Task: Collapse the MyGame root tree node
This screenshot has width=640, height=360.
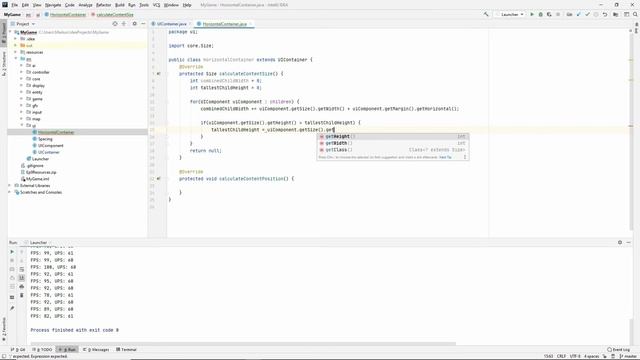Action: tap(10, 32)
